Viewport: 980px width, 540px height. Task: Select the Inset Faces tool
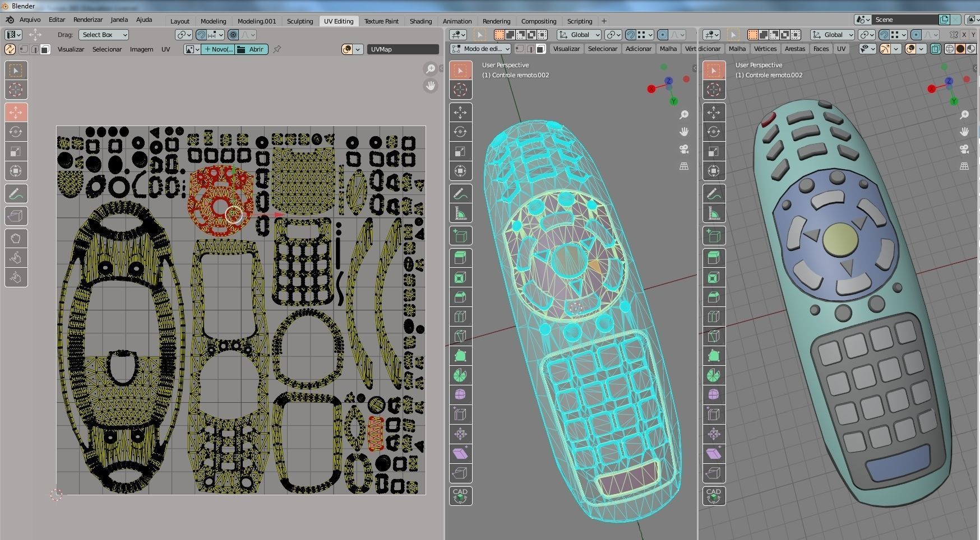tap(460, 277)
